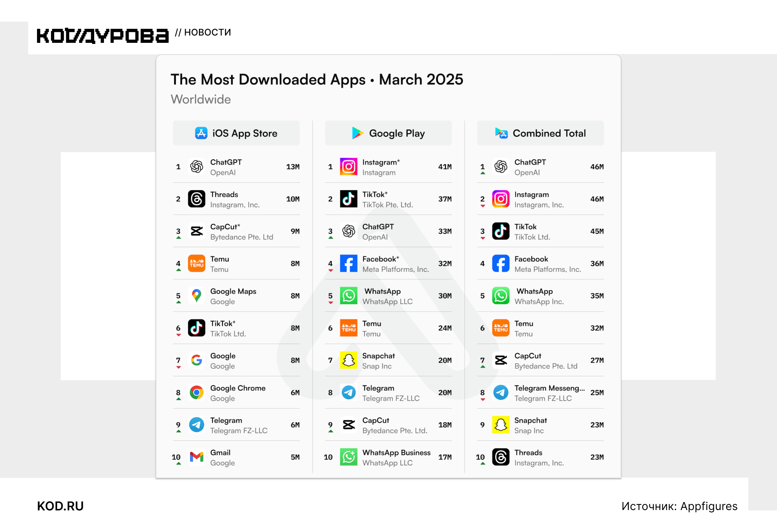
Task: Select the Snapchat icon in Google Play list
Action: click(349, 360)
